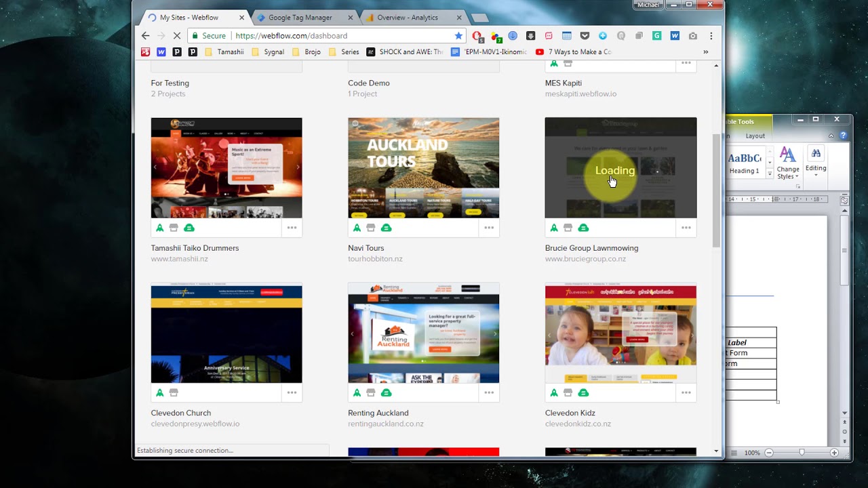The width and height of the screenshot is (868, 488).
Task: Click the green hosting icon under Navi Tours
Action: 387,228
